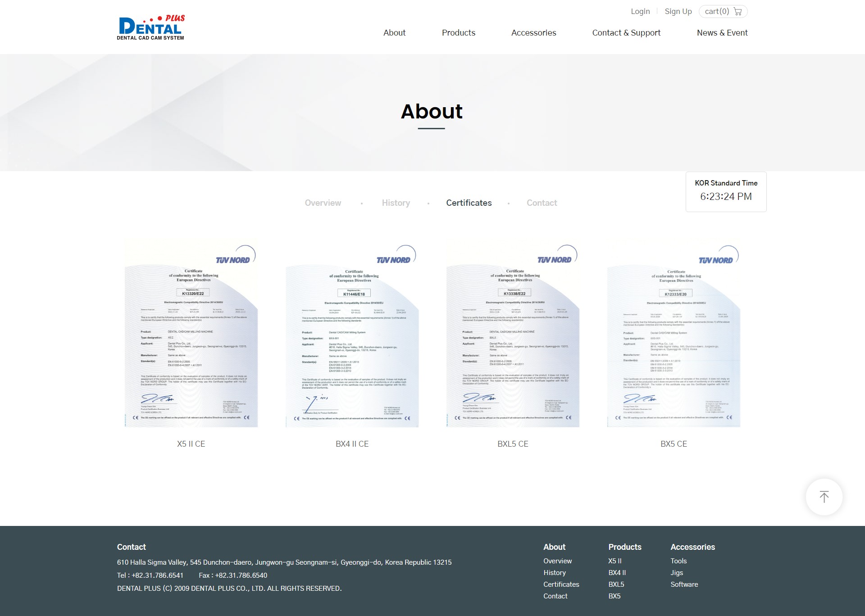Open the News & Event menu

coord(722,32)
